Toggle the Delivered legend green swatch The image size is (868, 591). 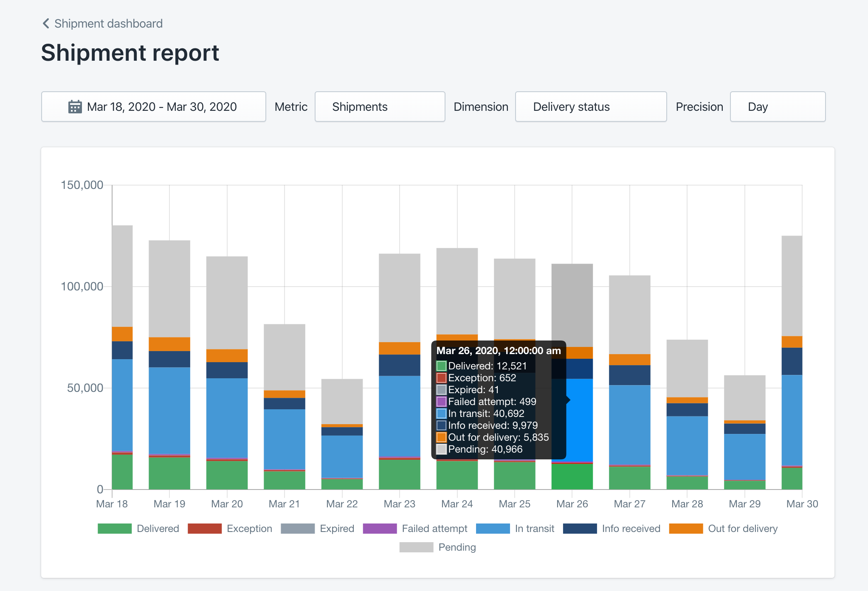point(115,529)
